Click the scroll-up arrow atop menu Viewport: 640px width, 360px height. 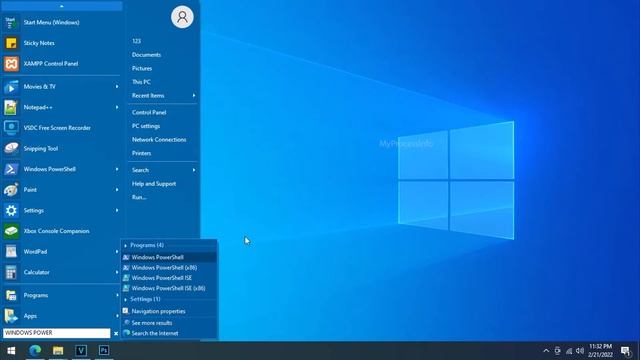point(61,6)
